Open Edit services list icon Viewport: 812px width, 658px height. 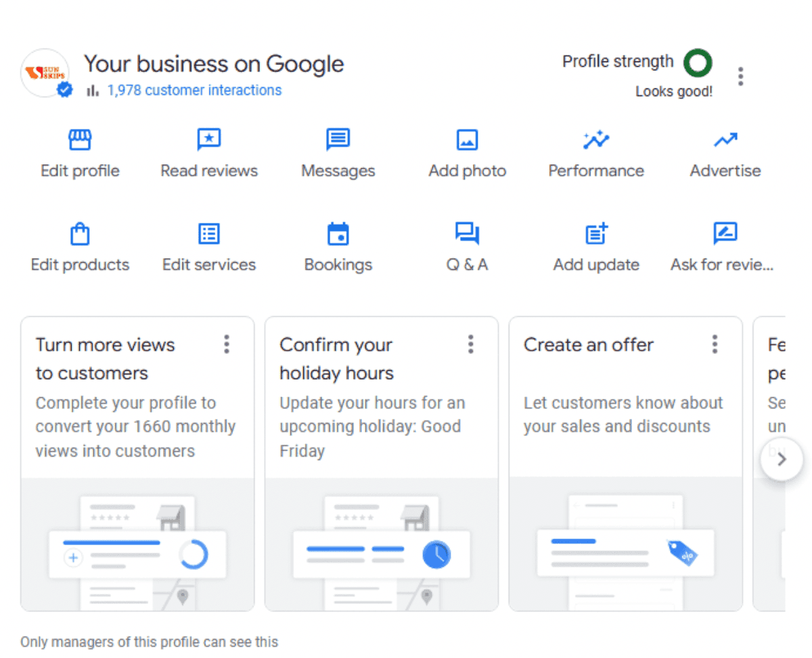[x=209, y=234]
